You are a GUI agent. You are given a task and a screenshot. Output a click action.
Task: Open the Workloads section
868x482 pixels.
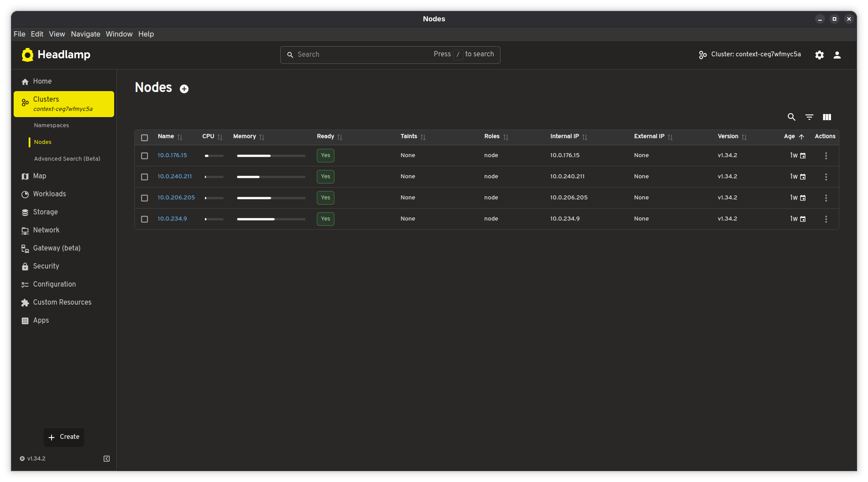click(x=49, y=194)
